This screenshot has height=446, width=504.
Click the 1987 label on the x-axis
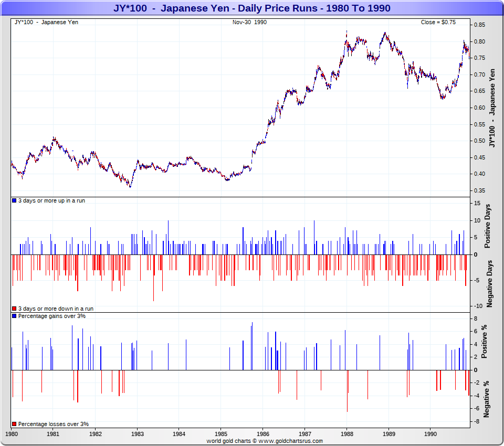point(304,434)
